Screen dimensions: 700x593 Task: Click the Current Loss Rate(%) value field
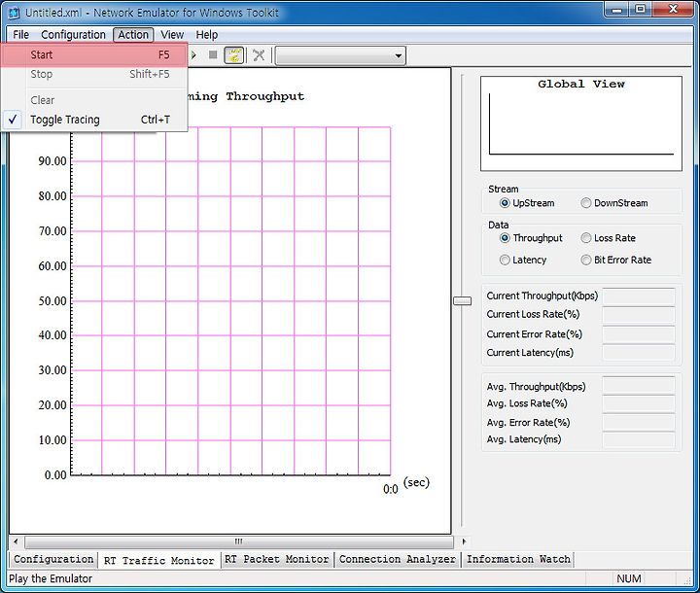click(x=639, y=315)
